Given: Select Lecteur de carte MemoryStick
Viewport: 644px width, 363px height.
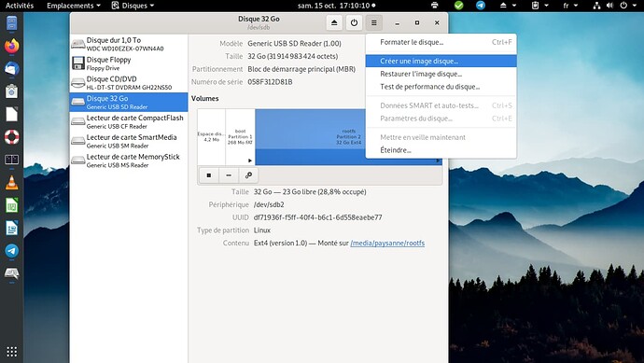Looking at the screenshot, I should [x=129, y=161].
